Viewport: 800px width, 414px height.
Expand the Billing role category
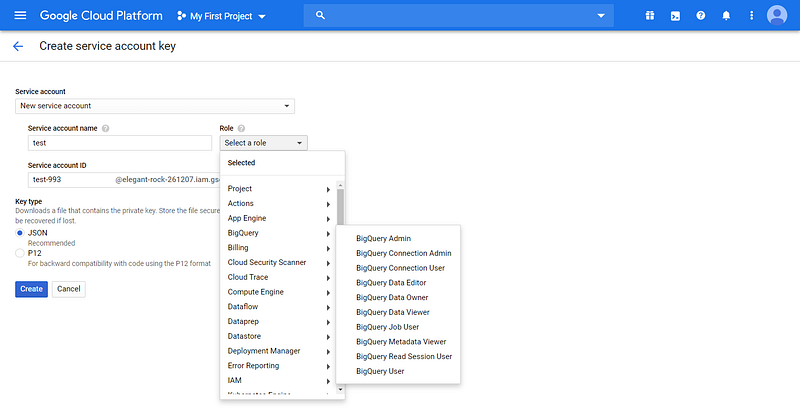click(279, 248)
